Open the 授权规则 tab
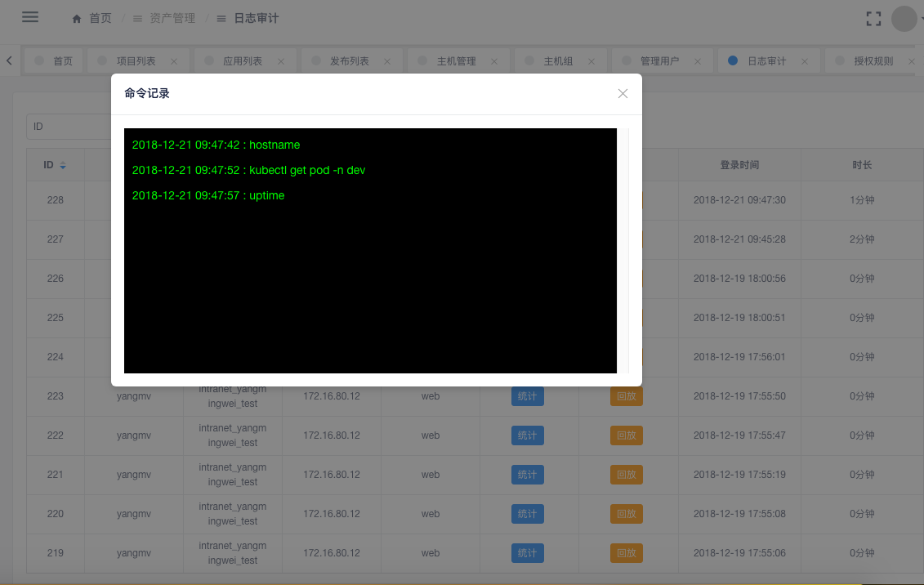 tap(873, 60)
